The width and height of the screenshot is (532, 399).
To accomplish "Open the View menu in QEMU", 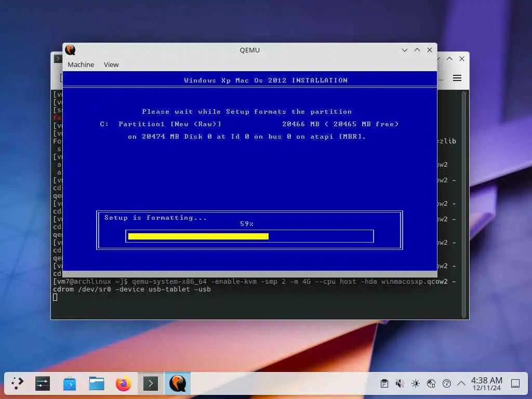I will 111,64.
